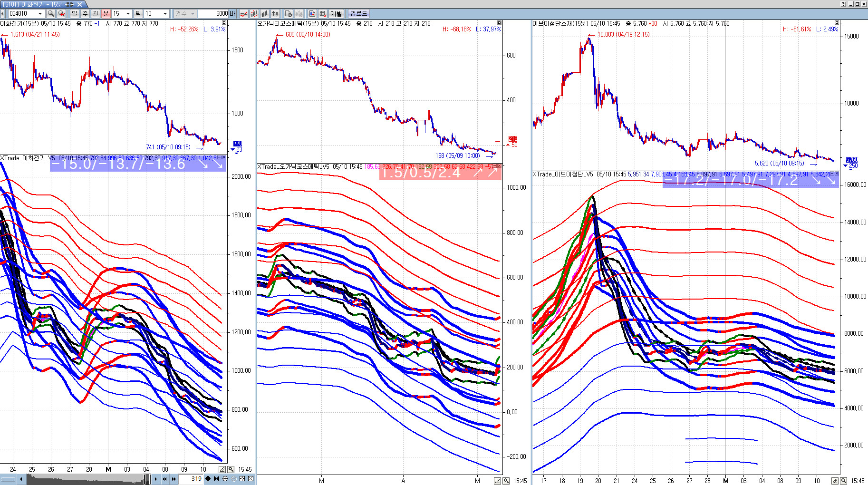
Task: Open the stock code 024810 dropdown
Action: pyautogui.click(x=40, y=14)
